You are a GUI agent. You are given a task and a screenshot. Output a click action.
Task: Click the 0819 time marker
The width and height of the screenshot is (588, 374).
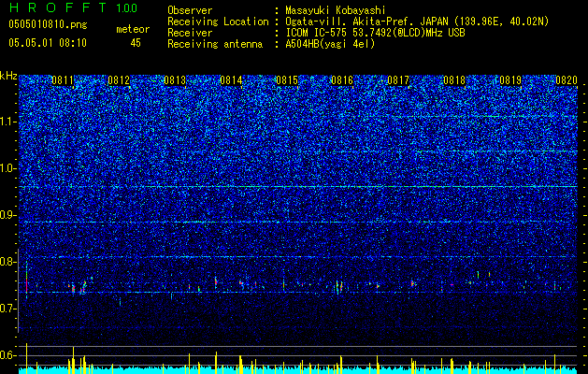[510, 80]
